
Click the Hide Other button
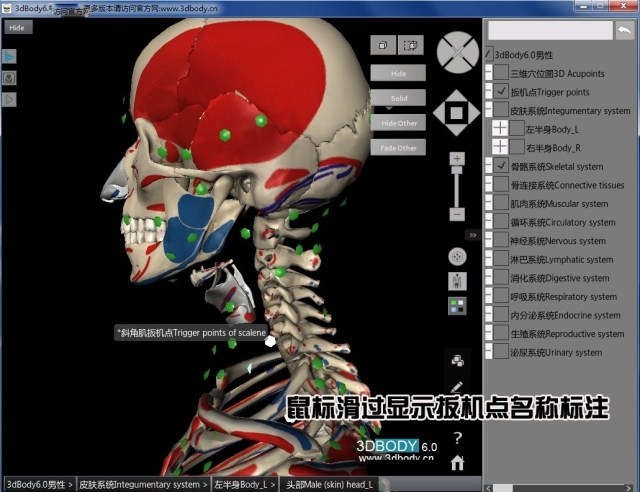[398, 123]
